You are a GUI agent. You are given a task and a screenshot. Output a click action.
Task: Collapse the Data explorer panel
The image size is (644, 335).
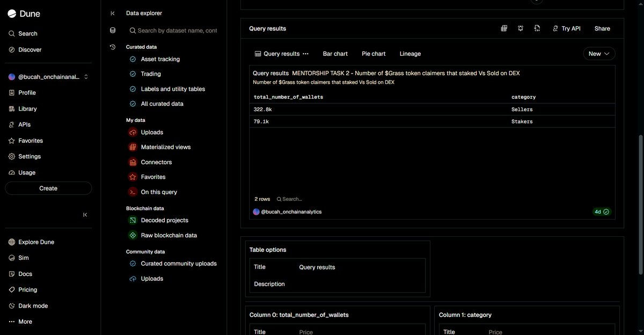pos(112,13)
